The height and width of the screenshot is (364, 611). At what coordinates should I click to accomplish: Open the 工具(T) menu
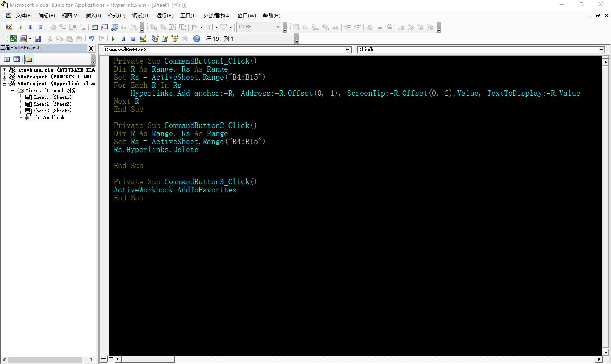(188, 16)
